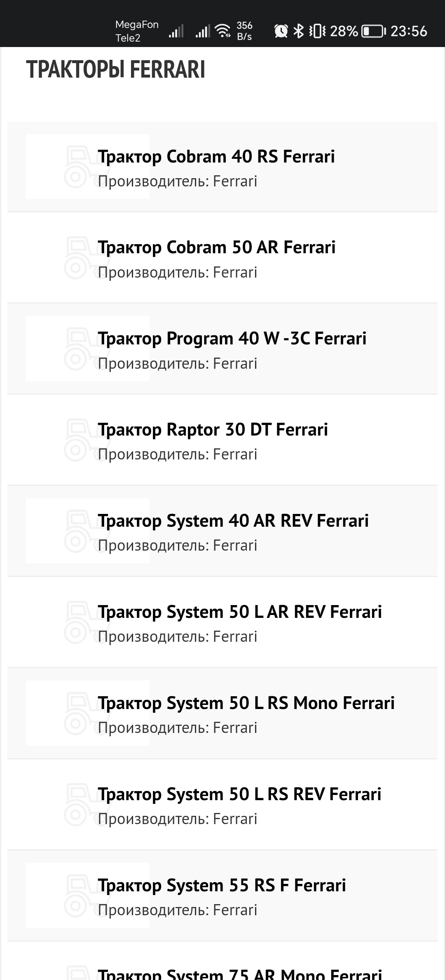
Task: Open Трактор Program 40 W -3C Ferrari
Action: pos(232,339)
